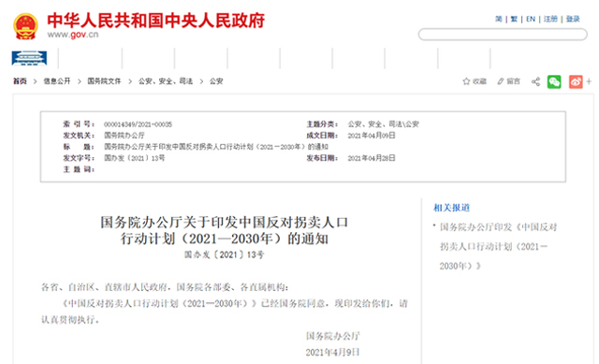This screenshot has width=599, height=364.
Task: Click site title 中华人民共和国中央人民政府
Action: click(x=156, y=21)
